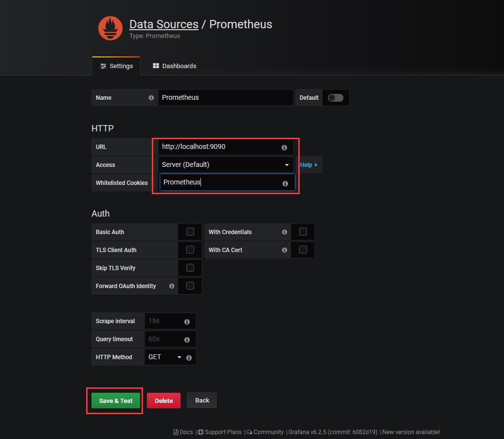The height and width of the screenshot is (439, 504).
Task: Click the Grafana v6.2.5 version text
Action: point(333,432)
